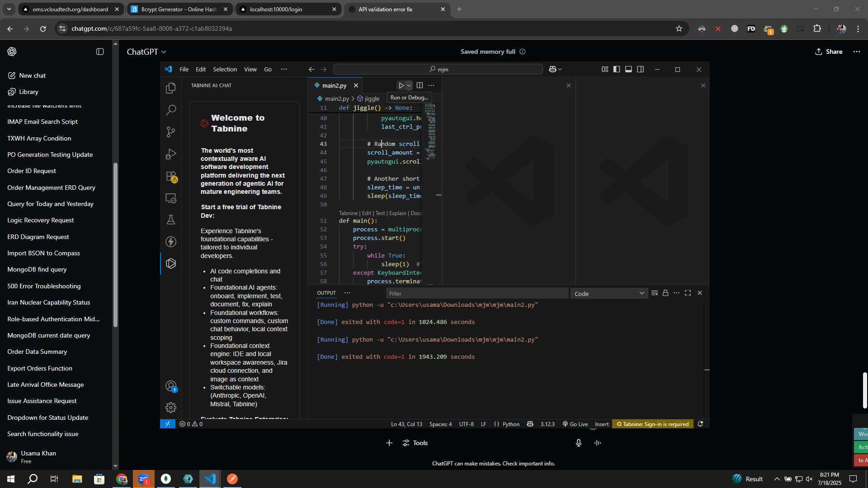Click the mjm command center search box

click(438, 69)
